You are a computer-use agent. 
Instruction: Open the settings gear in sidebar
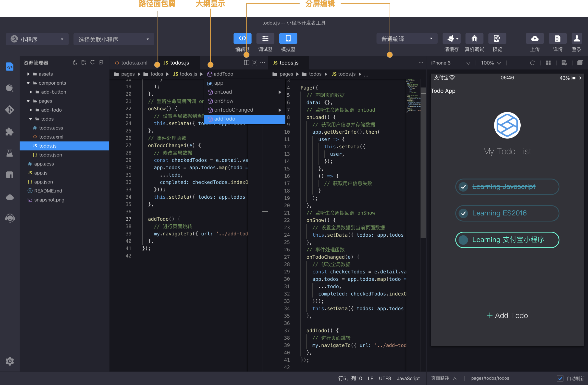point(10,361)
